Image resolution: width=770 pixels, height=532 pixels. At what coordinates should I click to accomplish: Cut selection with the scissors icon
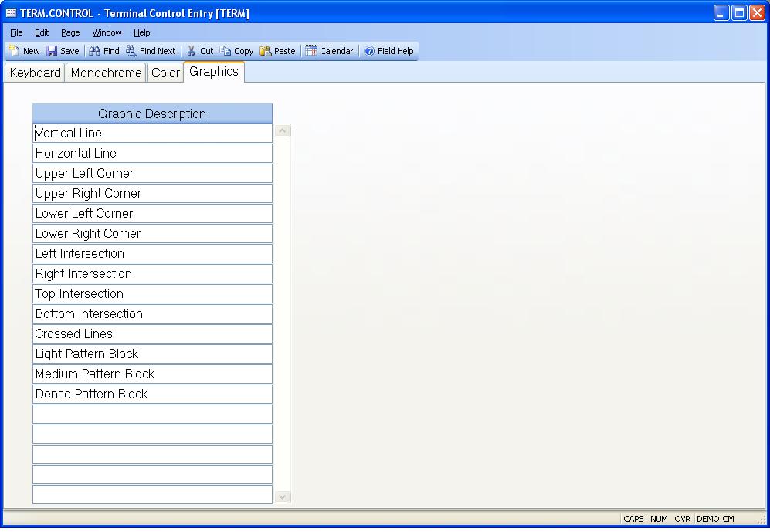pos(192,51)
